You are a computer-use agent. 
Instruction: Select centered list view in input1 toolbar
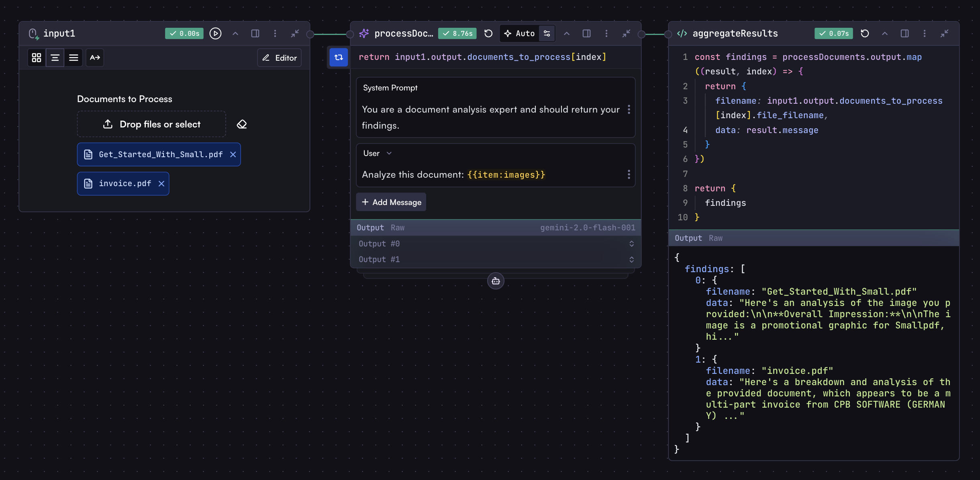[55, 58]
